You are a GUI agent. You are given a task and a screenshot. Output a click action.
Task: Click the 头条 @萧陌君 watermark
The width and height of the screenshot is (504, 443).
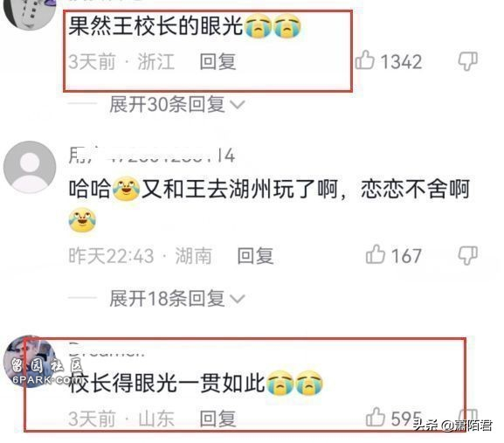click(x=452, y=426)
